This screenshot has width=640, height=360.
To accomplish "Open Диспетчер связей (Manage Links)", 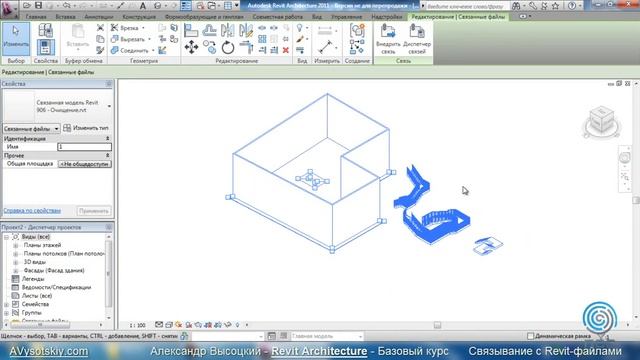I will (x=417, y=39).
